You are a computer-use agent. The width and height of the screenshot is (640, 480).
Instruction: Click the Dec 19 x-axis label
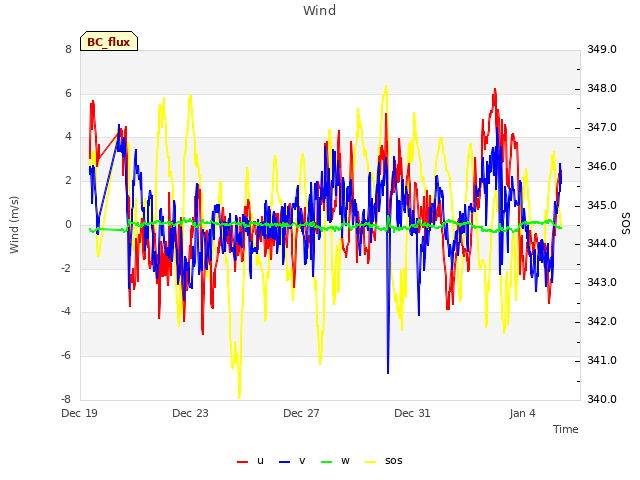tap(80, 413)
